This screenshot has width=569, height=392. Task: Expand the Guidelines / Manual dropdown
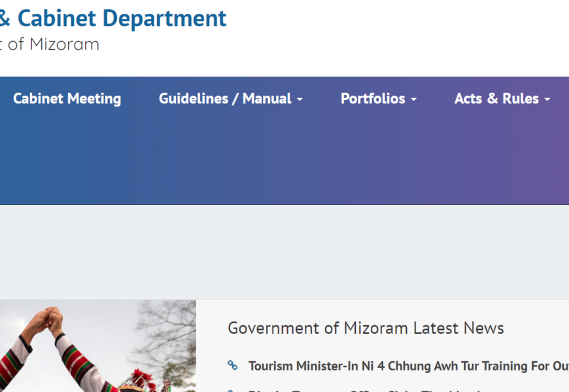(225, 99)
